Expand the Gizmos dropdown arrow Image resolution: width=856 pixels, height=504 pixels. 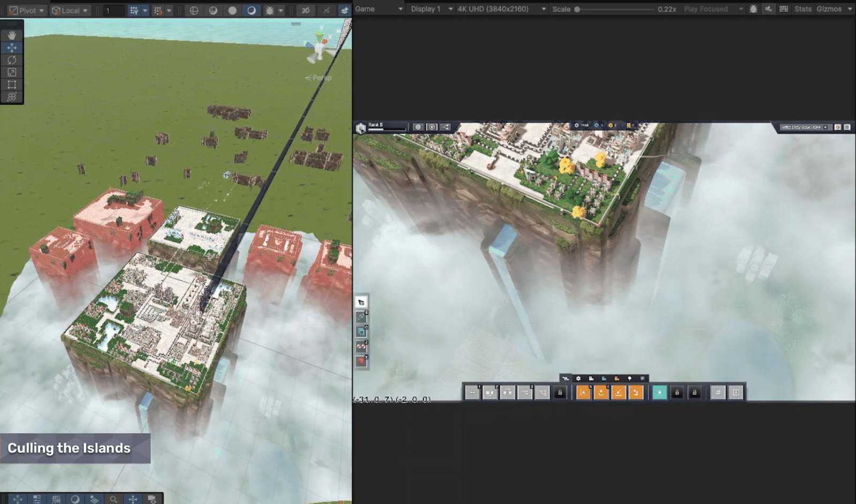(x=850, y=9)
